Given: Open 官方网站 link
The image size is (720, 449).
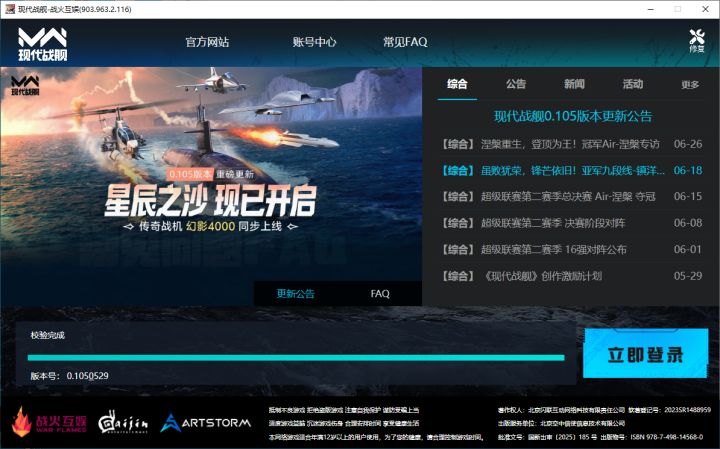Looking at the screenshot, I should [207, 42].
